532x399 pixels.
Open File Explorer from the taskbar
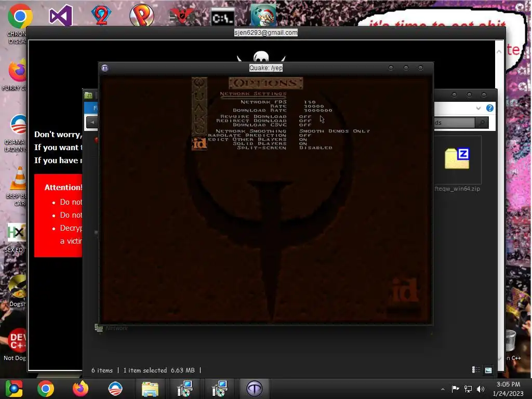(150, 389)
